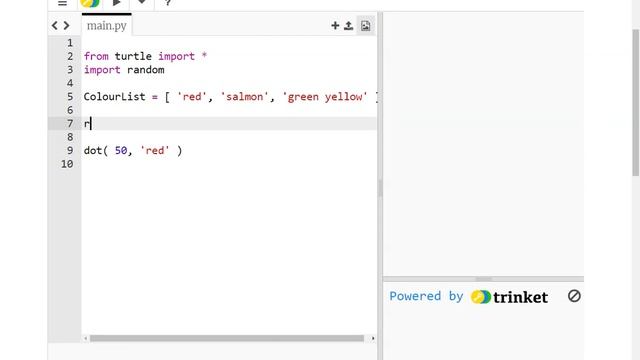Click the no-entry icon beside trinket
The height and width of the screenshot is (360, 640).
click(x=574, y=296)
